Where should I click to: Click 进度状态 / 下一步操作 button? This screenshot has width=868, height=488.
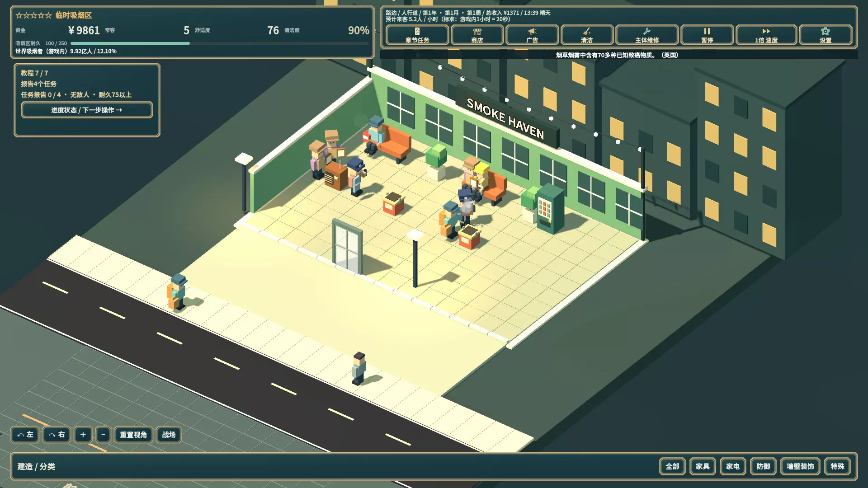pyautogui.click(x=87, y=110)
